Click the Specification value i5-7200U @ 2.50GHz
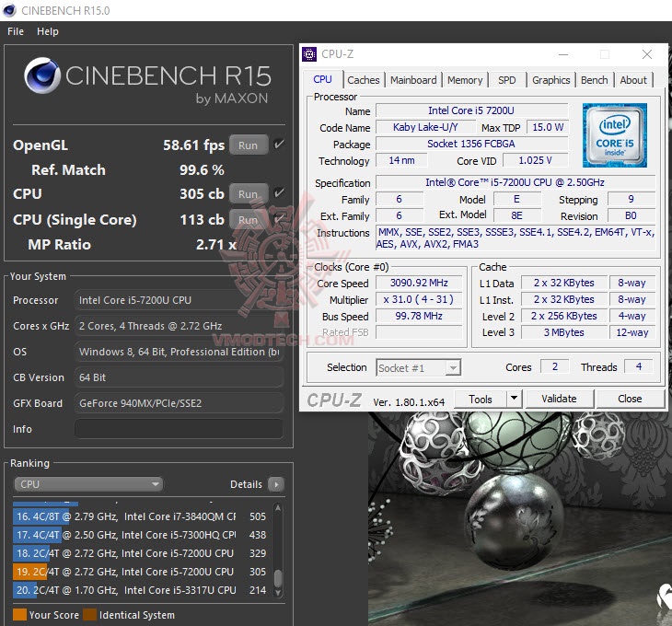672x626 pixels. click(516, 182)
